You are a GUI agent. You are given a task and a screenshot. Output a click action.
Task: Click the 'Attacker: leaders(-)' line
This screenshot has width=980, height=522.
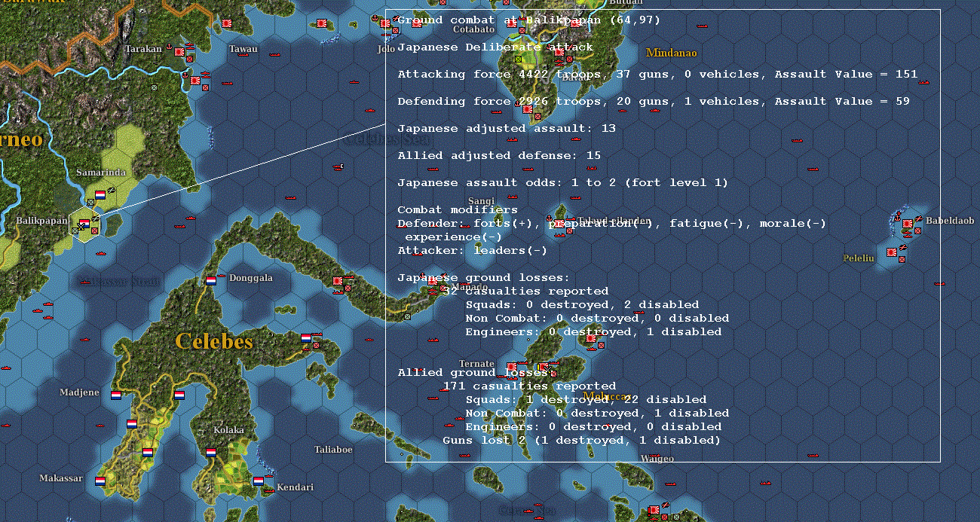pos(473,250)
